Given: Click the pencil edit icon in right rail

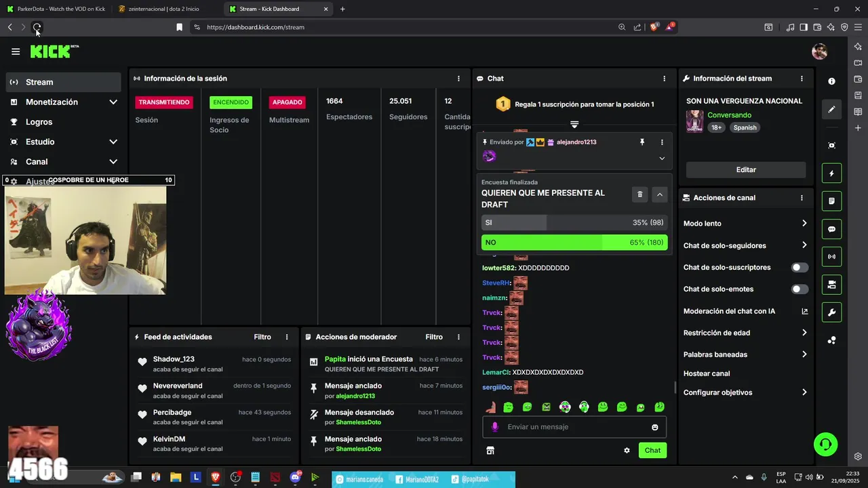Looking at the screenshot, I should click(x=831, y=109).
